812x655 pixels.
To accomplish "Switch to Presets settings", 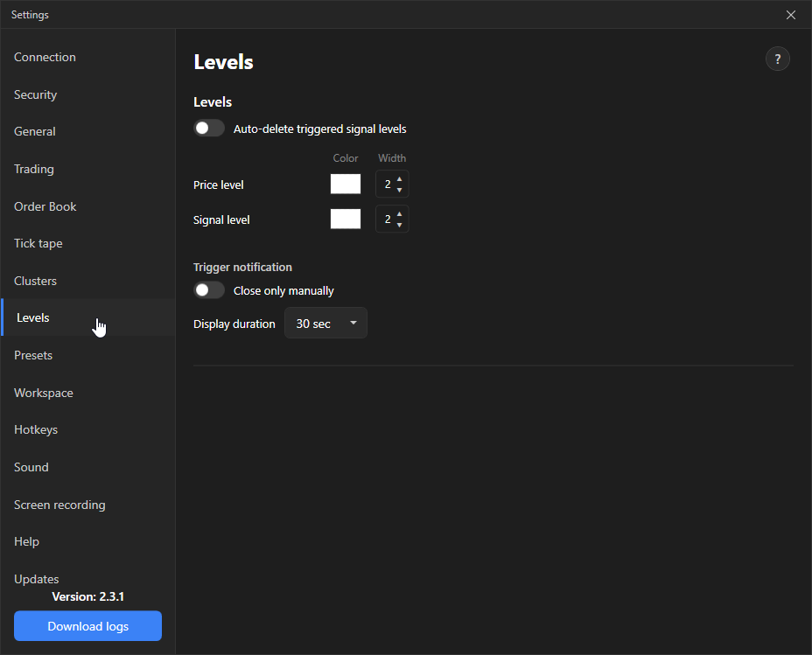I will pyautogui.click(x=88, y=355).
